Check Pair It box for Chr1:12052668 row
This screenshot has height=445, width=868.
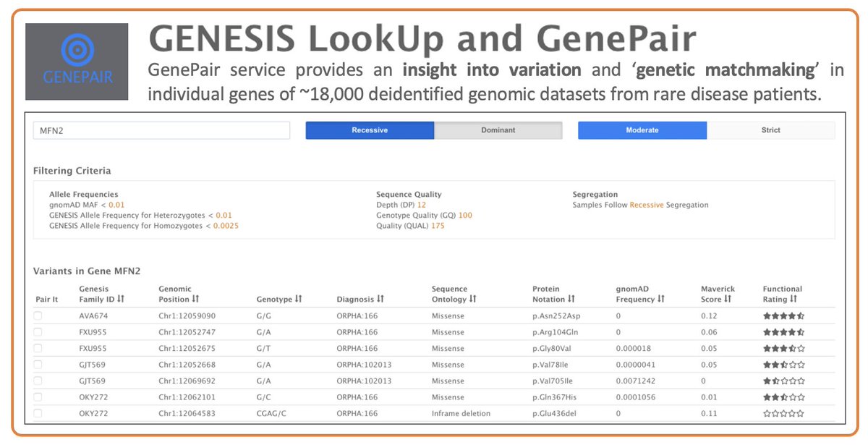pos(38,365)
